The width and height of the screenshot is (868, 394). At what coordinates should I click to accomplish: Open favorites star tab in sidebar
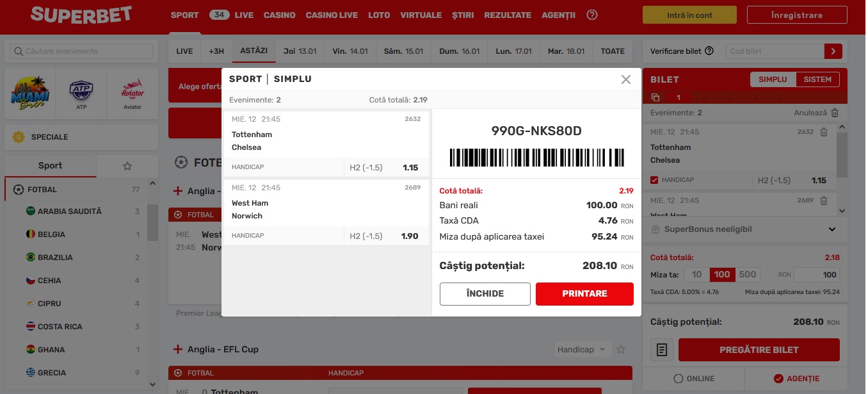tap(127, 166)
